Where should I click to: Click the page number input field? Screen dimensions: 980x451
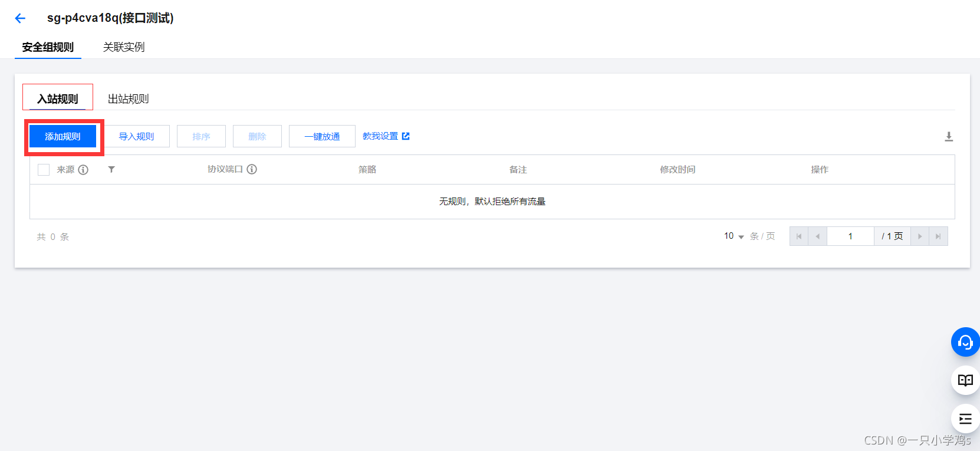850,236
